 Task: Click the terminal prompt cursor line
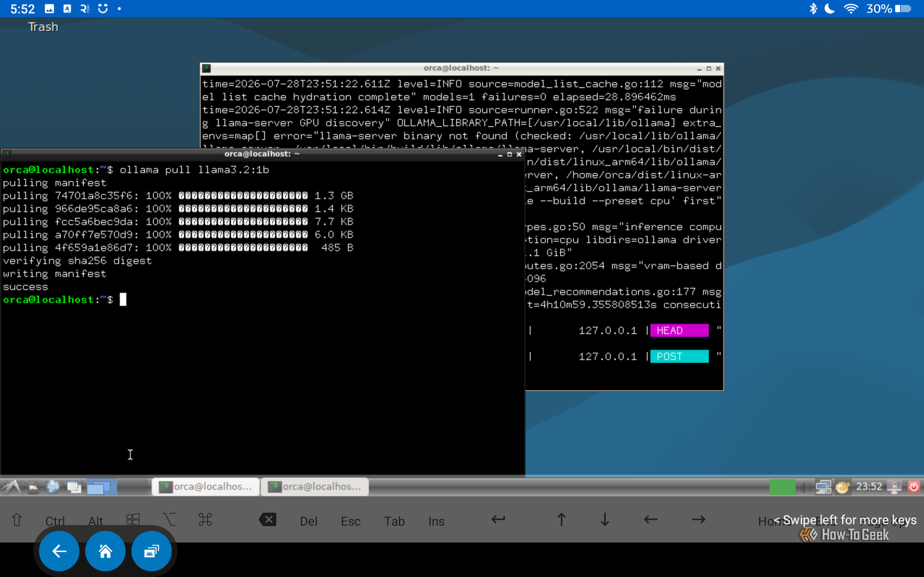(65, 300)
